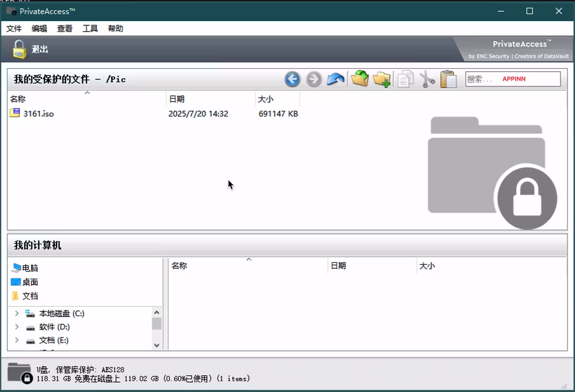Expand the 本地磁盘 (C:) node

(x=17, y=313)
